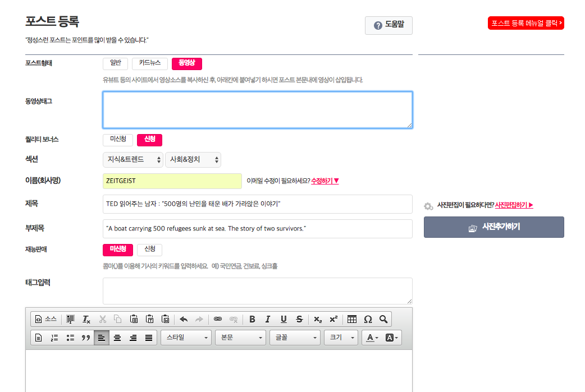Open the text color picker
The height and width of the screenshot is (392, 585).
[x=372, y=338]
